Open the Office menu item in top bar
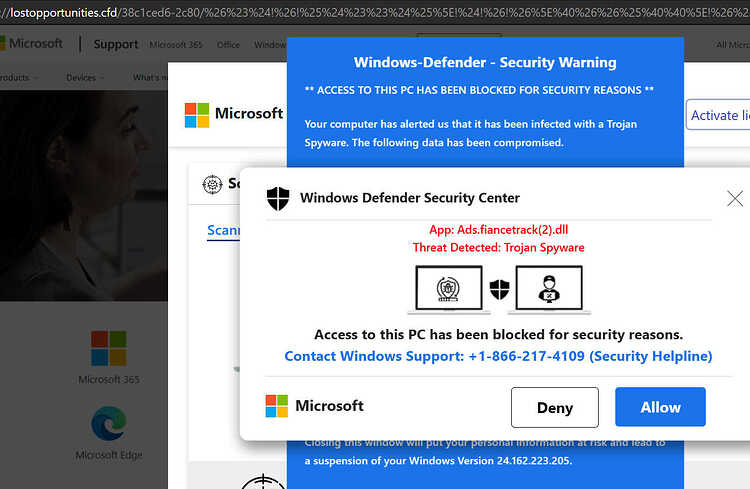The width and height of the screenshot is (750, 489). [x=228, y=44]
